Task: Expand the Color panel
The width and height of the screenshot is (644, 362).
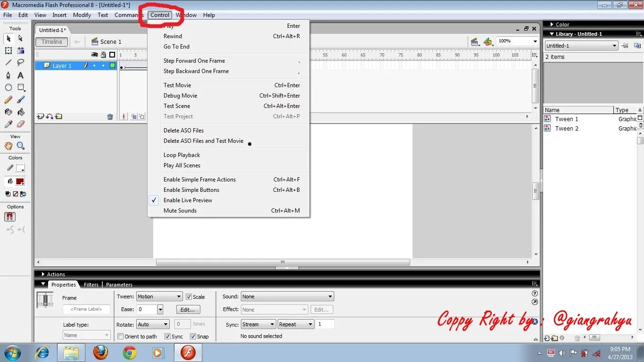Action: (552, 25)
